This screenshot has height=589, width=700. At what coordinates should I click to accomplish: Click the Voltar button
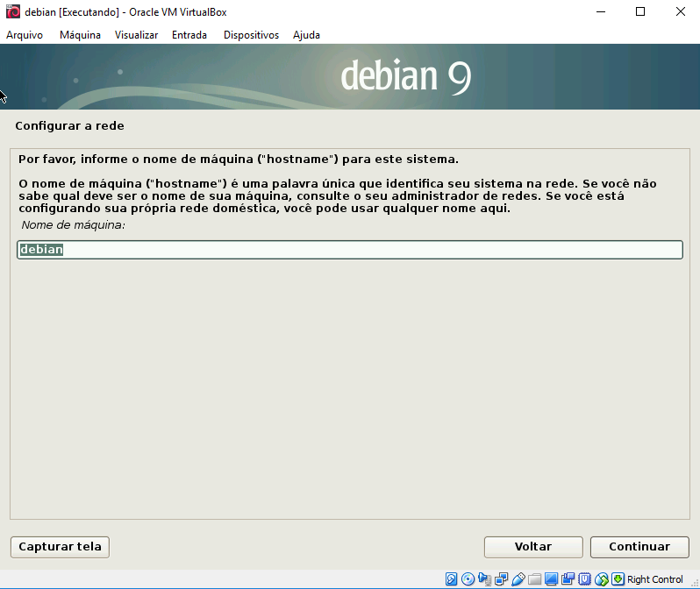(x=533, y=547)
